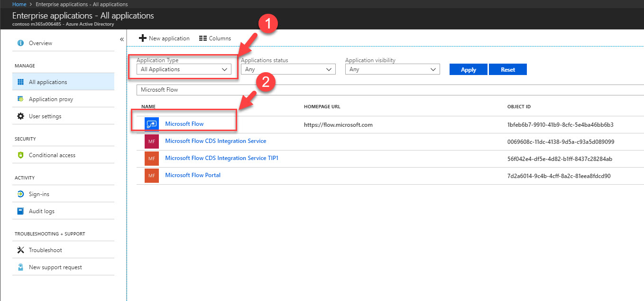The image size is (644, 301).
Task: Click the Reset button
Action: click(x=508, y=69)
